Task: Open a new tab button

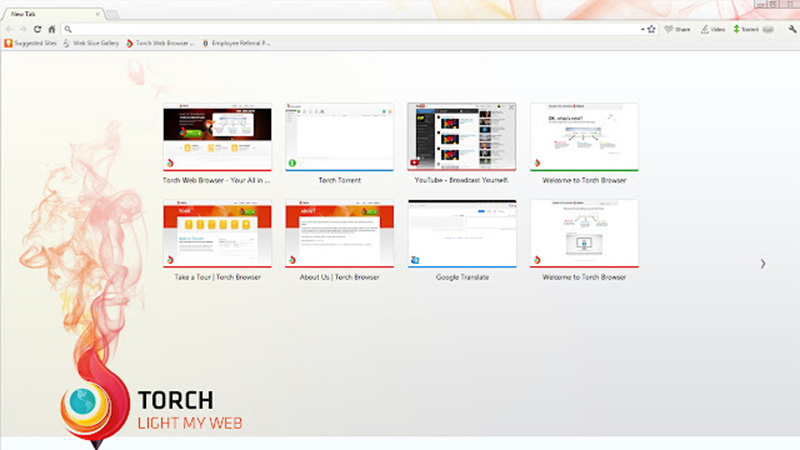Action: click(x=113, y=15)
